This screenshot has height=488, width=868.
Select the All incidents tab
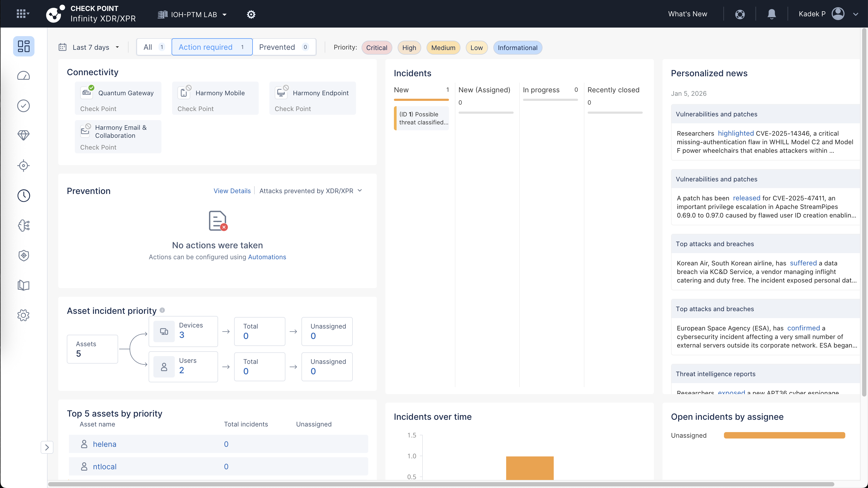[153, 47]
